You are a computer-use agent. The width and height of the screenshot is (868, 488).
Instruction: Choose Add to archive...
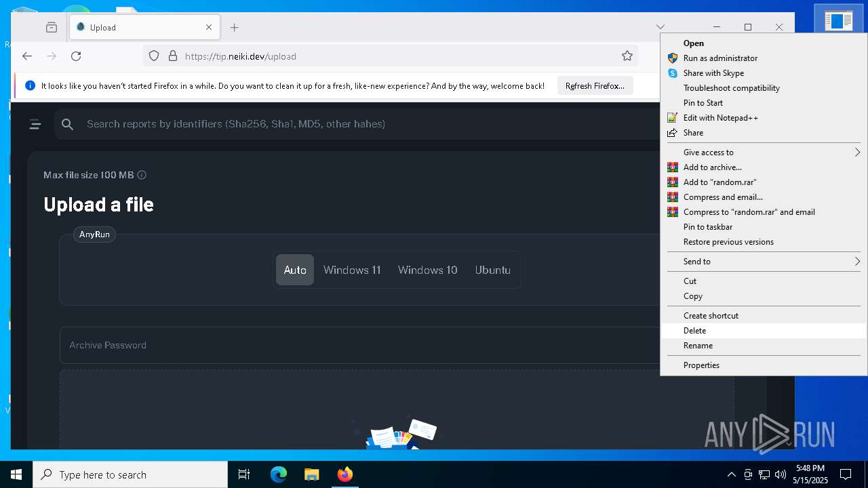click(764, 167)
